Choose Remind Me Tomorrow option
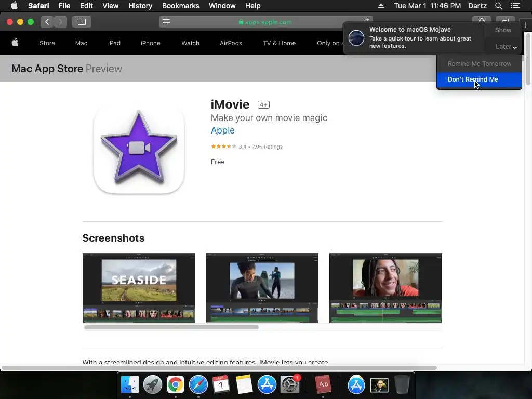Image resolution: width=532 pixels, height=399 pixels. pos(479,64)
